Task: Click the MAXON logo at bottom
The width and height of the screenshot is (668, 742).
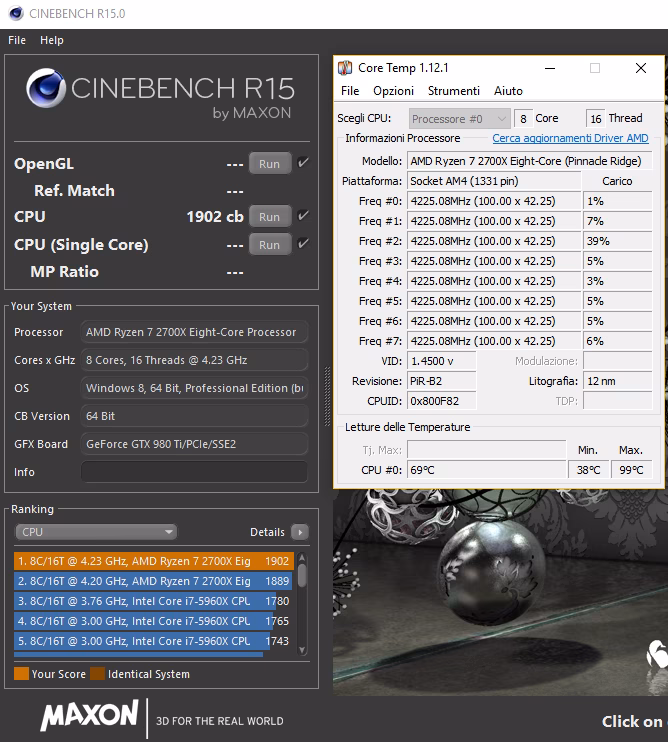Action: (89, 715)
